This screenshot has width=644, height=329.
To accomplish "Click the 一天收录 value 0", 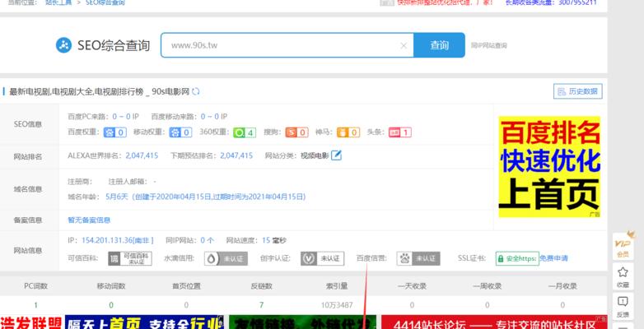I will (412, 305).
